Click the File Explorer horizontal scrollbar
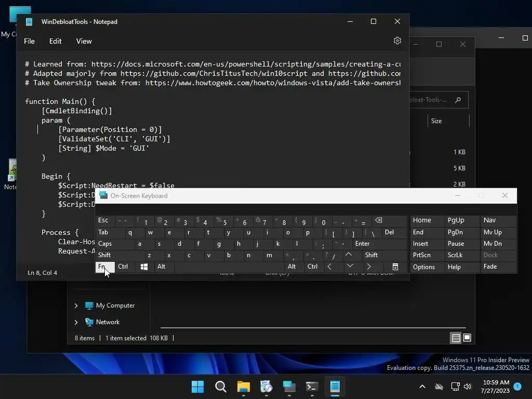The image size is (532, 399). tap(313, 328)
